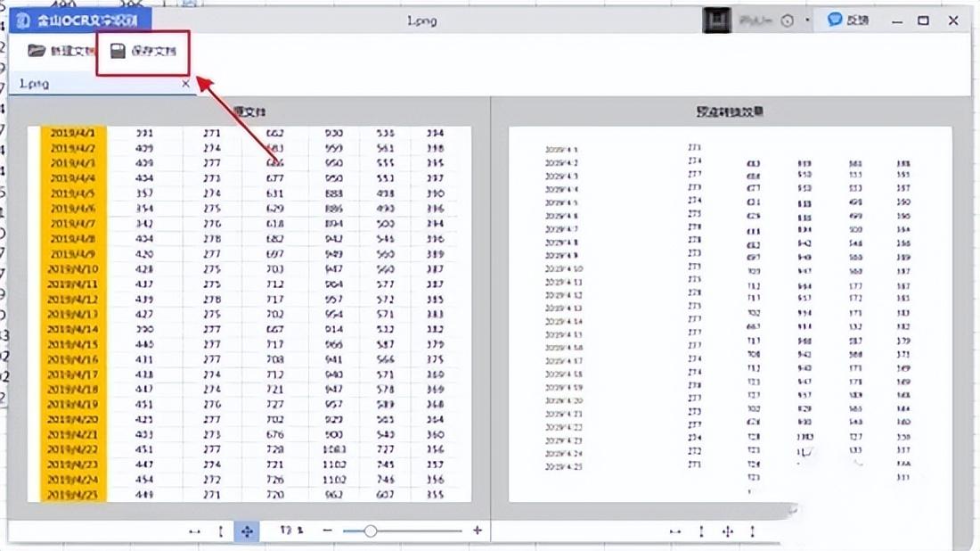Viewport: 980px width, 551px height.
Task: Click the 2019/4/25 cell in original document
Action: [x=73, y=494]
